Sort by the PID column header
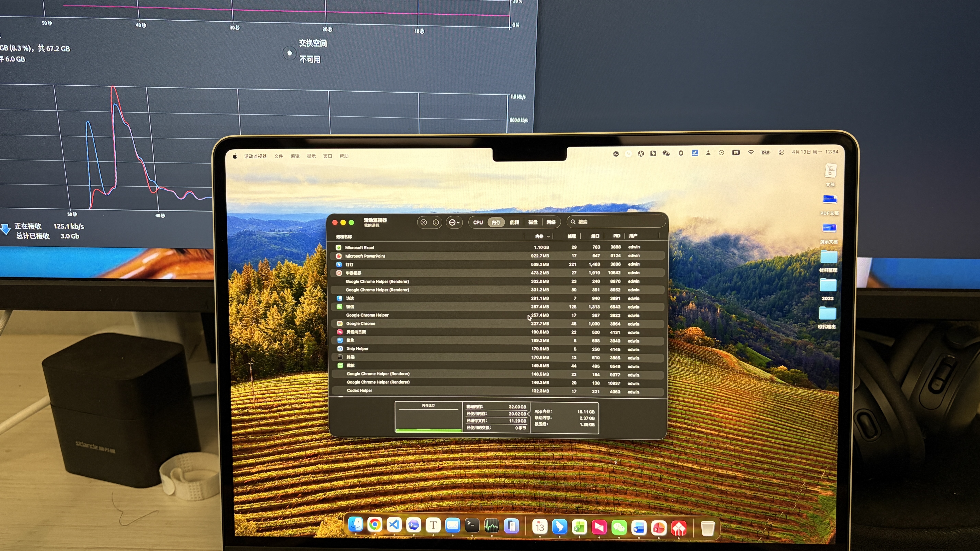This screenshot has width=980, height=551. (616, 236)
